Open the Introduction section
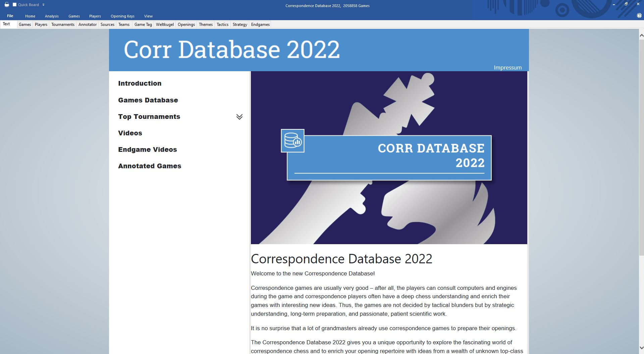 pyautogui.click(x=140, y=83)
